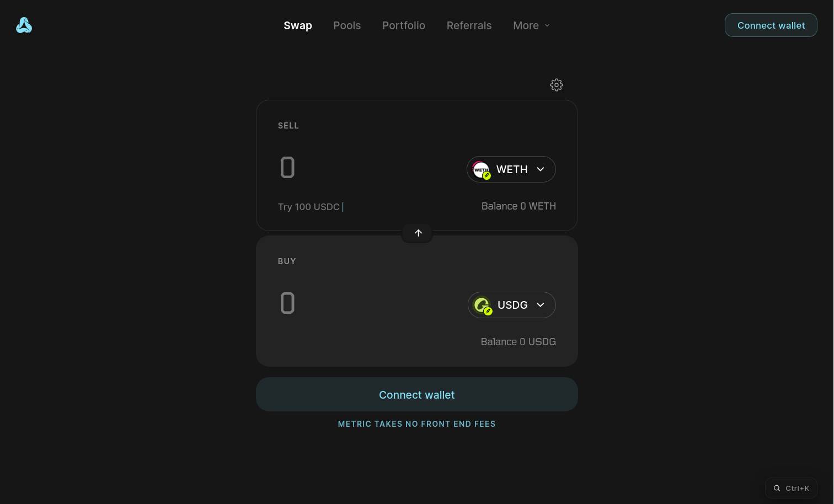Open search with Ctrl+K button
The image size is (834, 504).
click(x=791, y=488)
